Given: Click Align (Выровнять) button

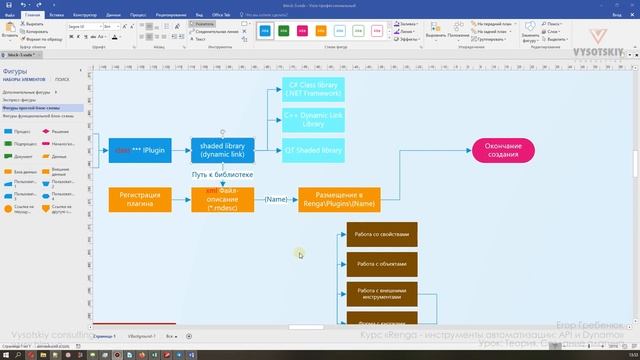Looking at the screenshot, I should pyautogui.click(x=436, y=31).
